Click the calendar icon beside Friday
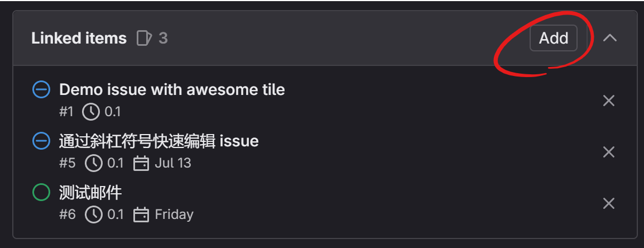644x248 pixels. tap(142, 214)
